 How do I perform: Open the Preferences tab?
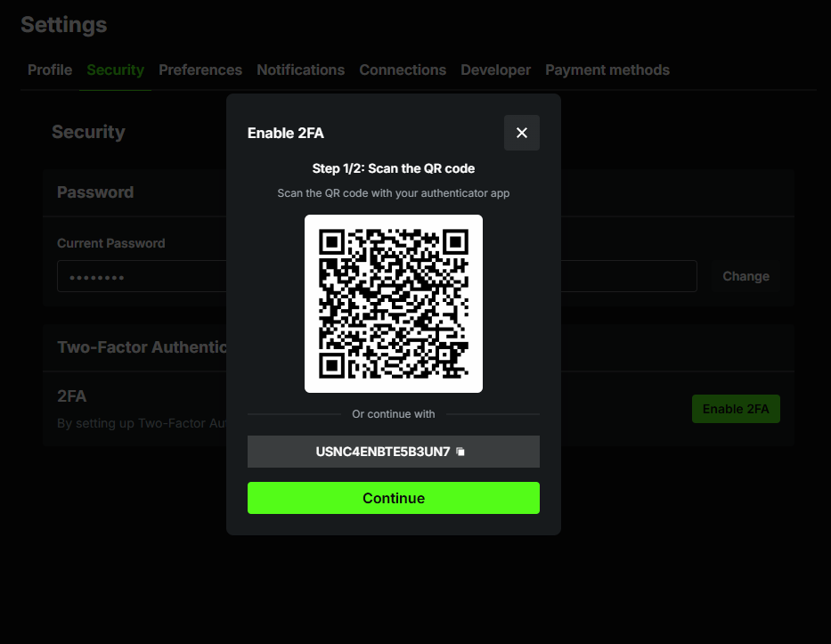tap(200, 70)
